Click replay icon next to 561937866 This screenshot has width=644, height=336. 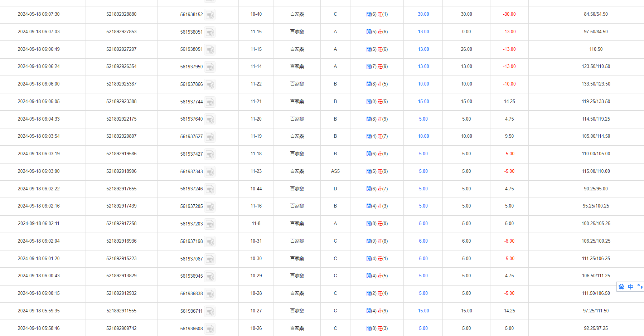tap(210, 84)
